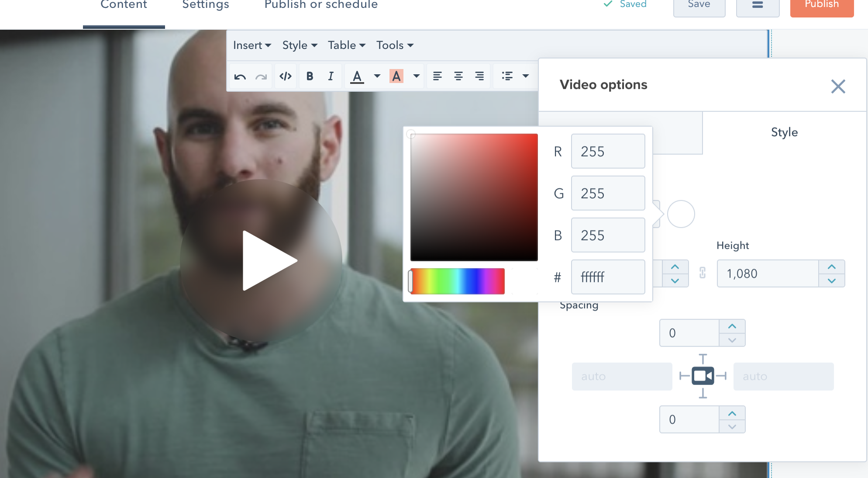The width and height of the screenshot is (868, 478).
Task: Open the source code view
Action: coord(286,76)
